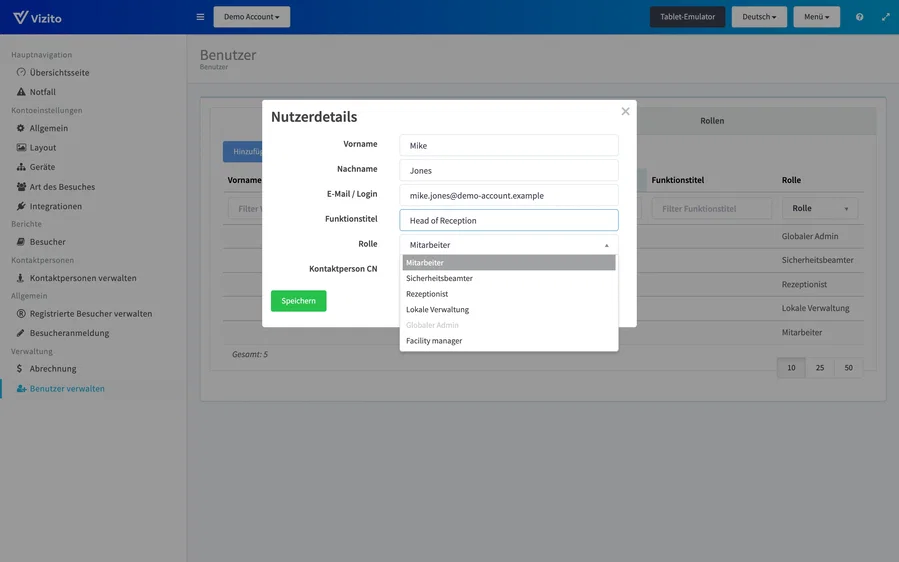Choose Facility manager in the role list
This screenshot has height=562, width=899.
coord(509,341)
